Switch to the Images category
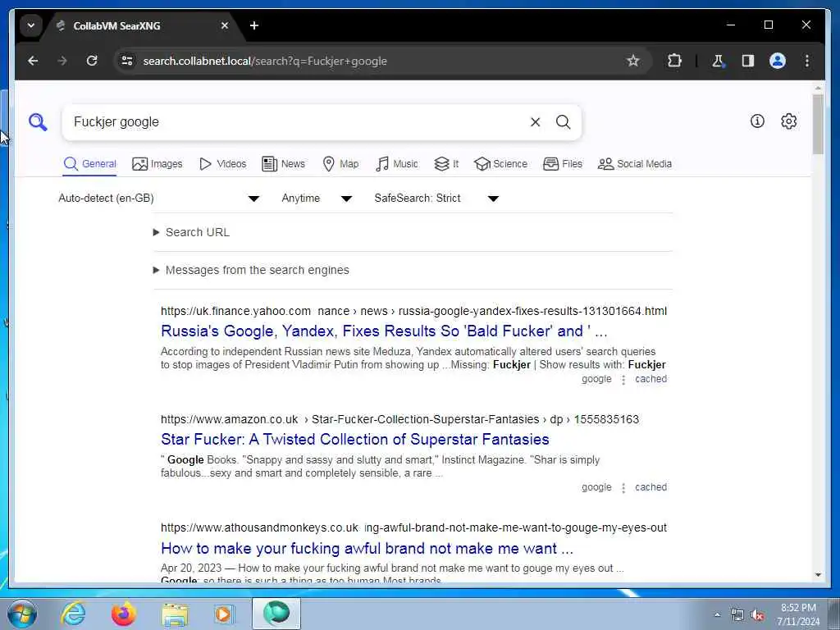 click(x=157, y=164)
